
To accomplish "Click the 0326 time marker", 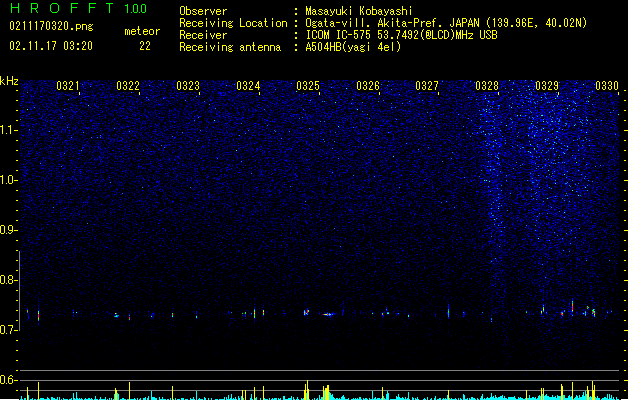I will tap(368, 86).
